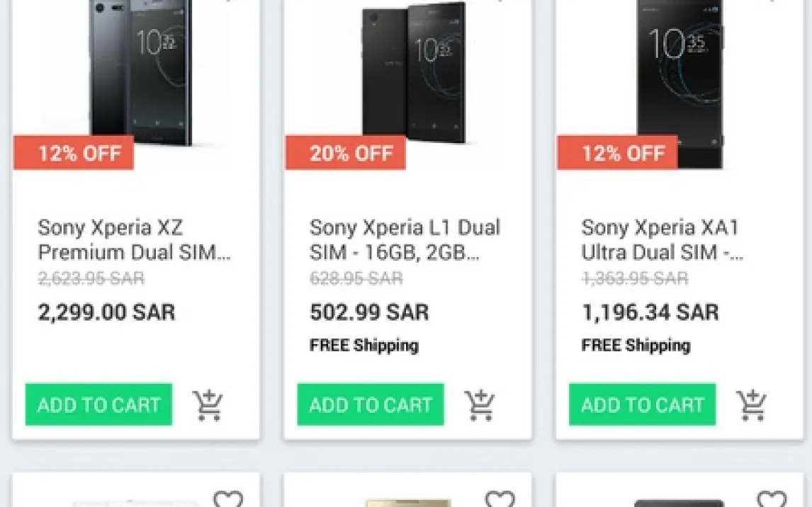The width and height of the screenshot is (812, 507).
Task: View the Xperia L1 product image
Action: (x=415, y=71)
